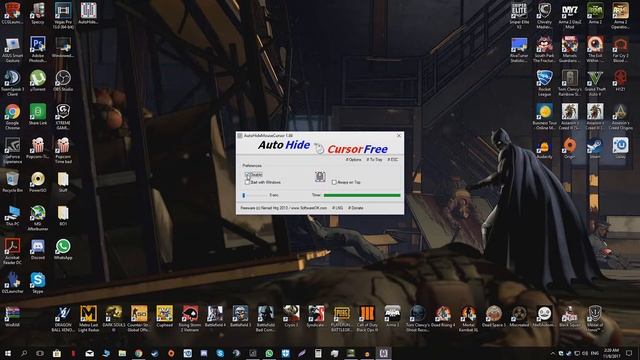
Task: Click the # Donate link
Action: point(356,208)
